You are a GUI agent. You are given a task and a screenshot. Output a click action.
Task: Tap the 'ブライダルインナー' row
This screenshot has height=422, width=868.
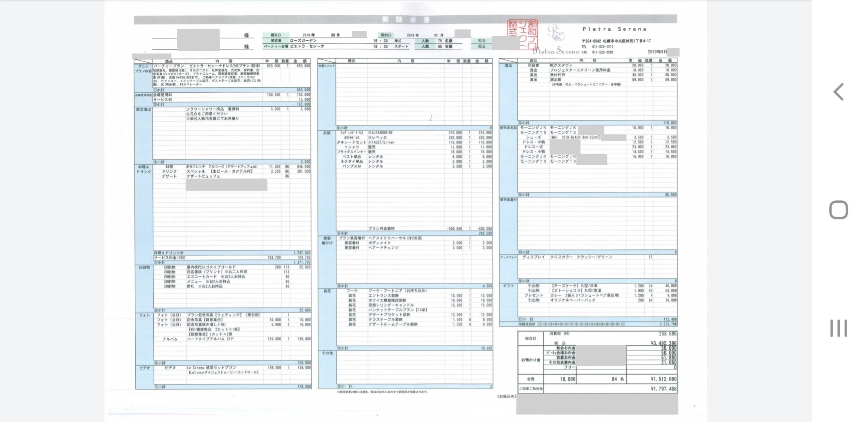coord(414,152)
